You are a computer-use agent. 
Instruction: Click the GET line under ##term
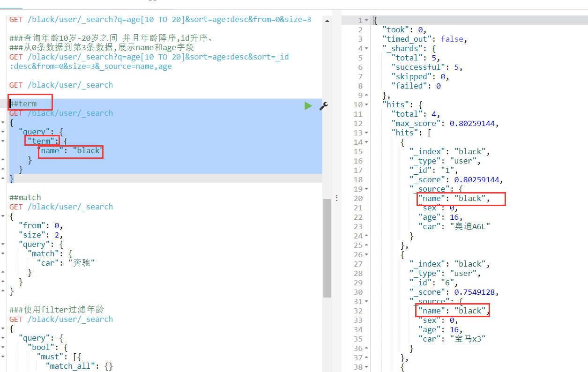tap(61, 113)
